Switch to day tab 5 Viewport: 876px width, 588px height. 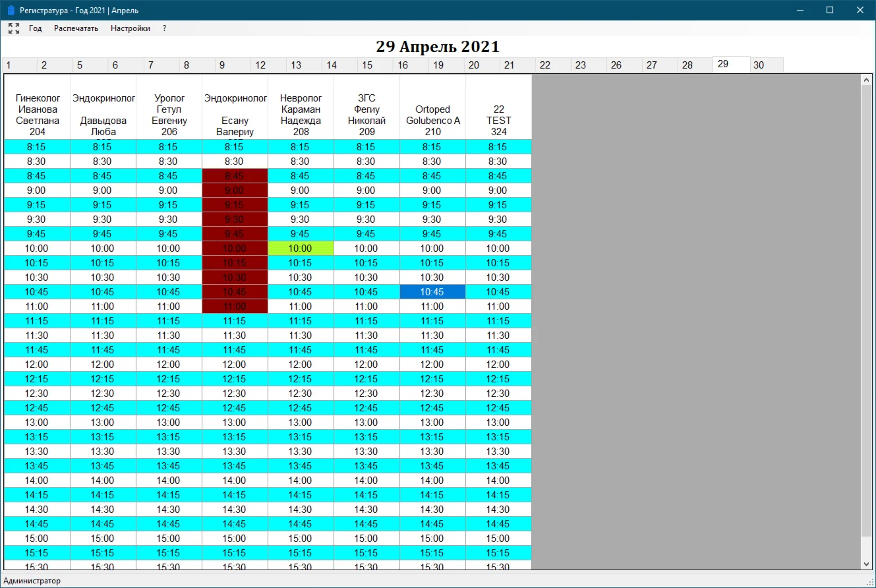[90, 65]
